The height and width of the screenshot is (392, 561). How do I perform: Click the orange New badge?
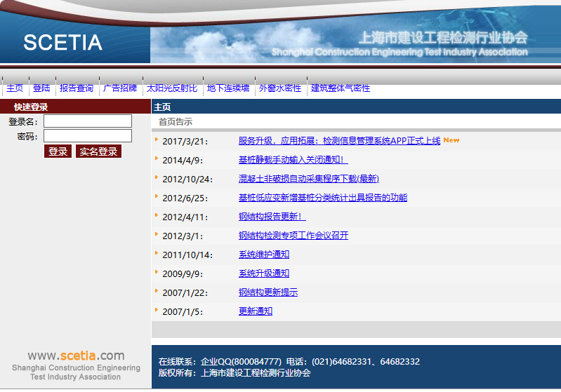[x=451, y=140]
